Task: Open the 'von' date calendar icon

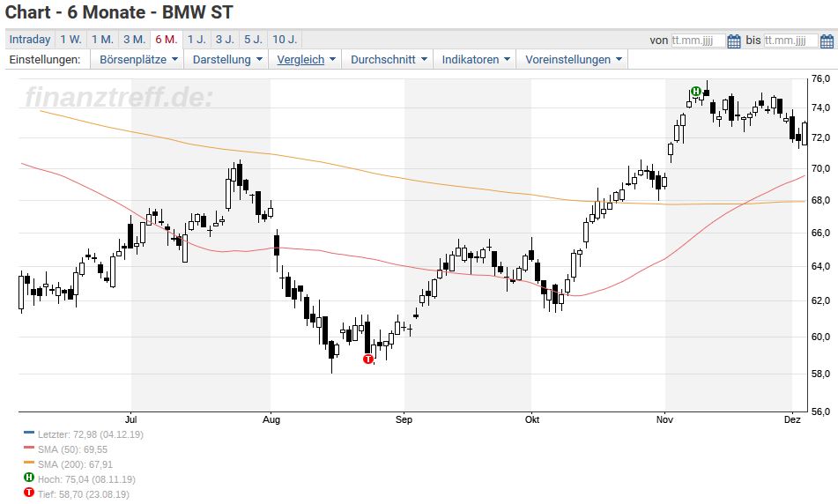Action: [734, 41]
